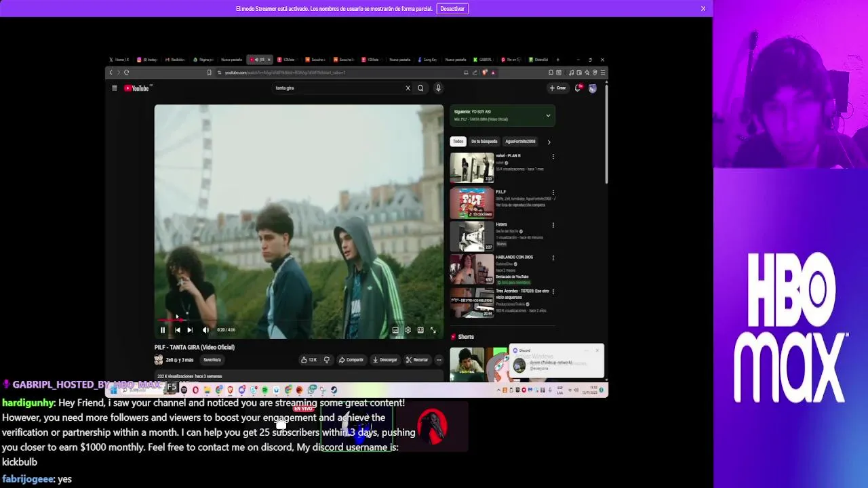The image size is (868, 488).
Task: Select the 'Todos' filter chip
Action: click(x=458, y=142)
